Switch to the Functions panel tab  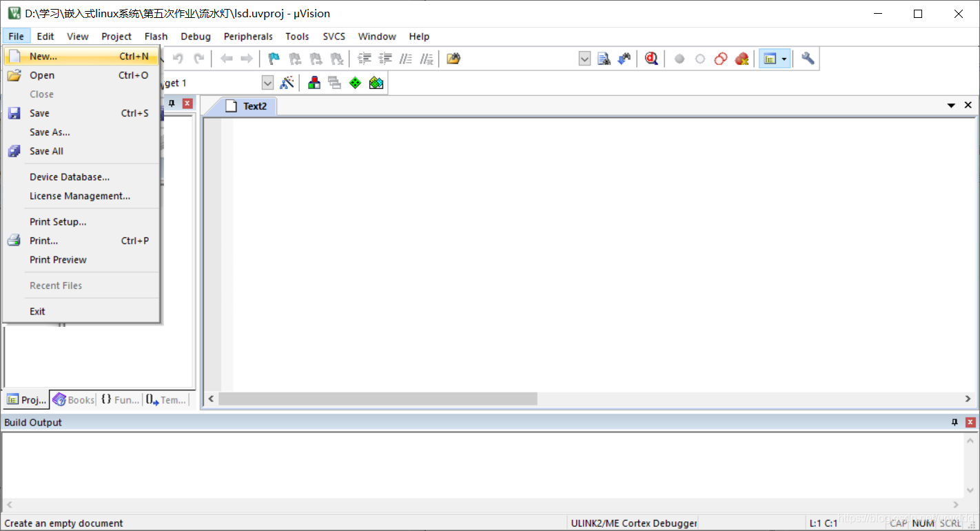(120, 400)
